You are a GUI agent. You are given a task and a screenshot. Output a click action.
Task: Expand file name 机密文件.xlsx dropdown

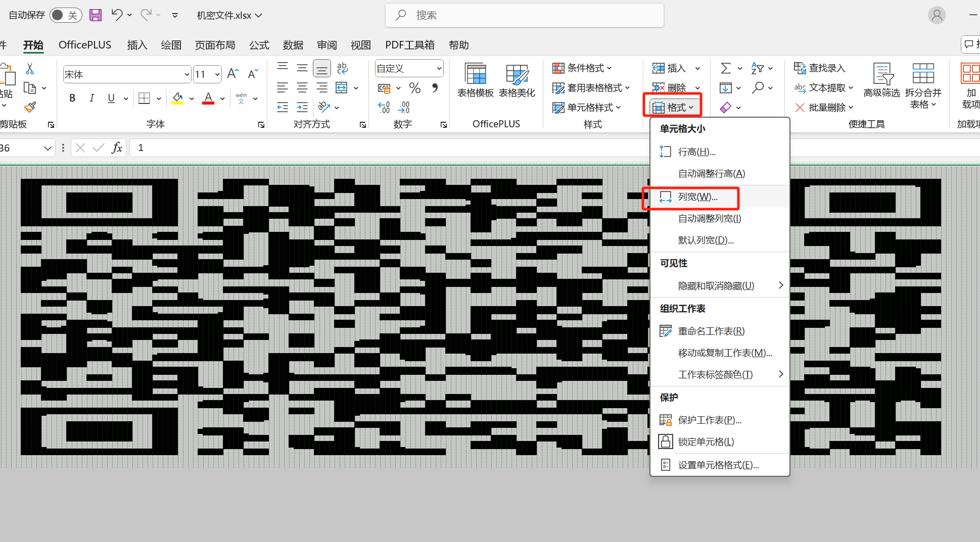point(259,15)
